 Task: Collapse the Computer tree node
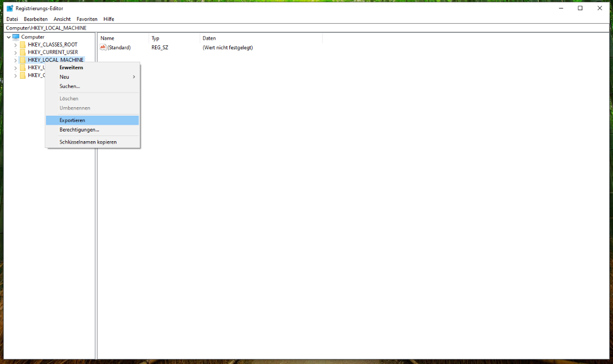coord(7,36)
